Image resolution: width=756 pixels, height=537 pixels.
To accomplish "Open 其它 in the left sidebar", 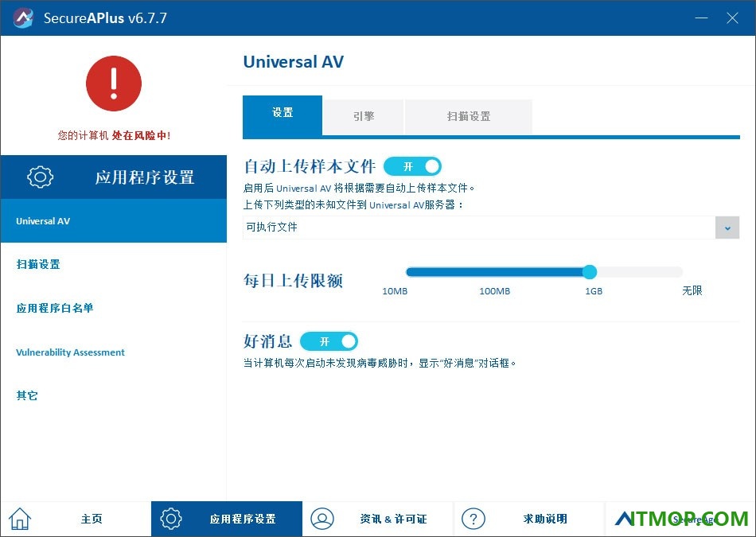I will click(27, 395).
